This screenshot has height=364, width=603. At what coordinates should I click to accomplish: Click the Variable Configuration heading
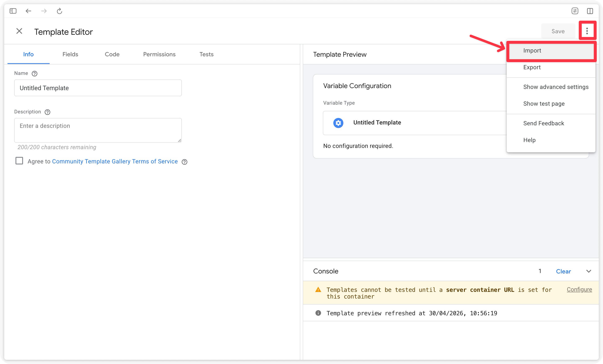click(x=357, y=86)
